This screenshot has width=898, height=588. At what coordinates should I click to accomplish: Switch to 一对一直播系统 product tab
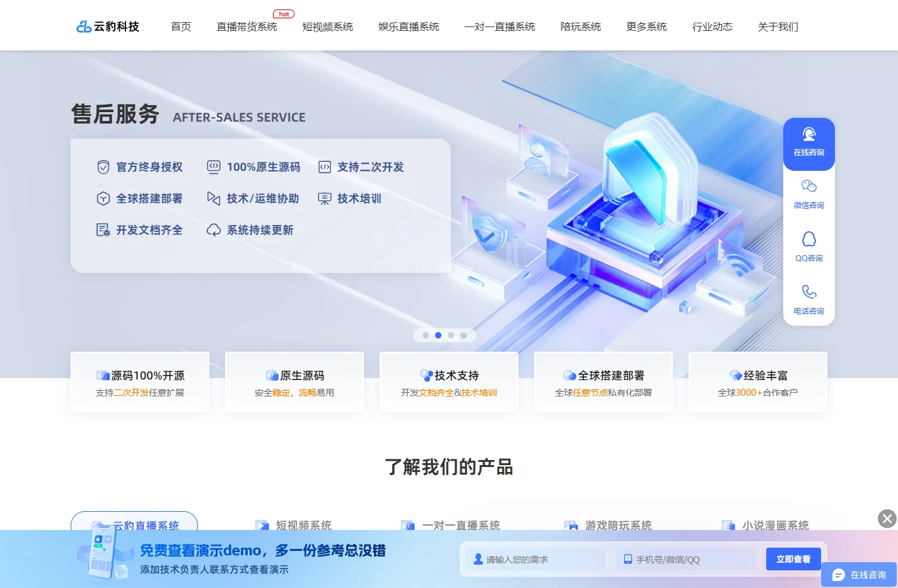pyautogui.click(x=450, y=525)
